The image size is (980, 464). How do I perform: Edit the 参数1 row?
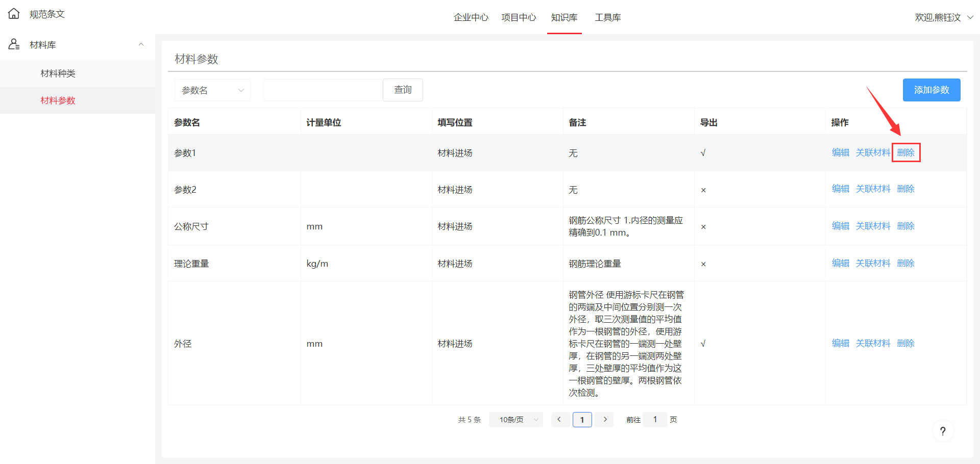click(840, 152)
